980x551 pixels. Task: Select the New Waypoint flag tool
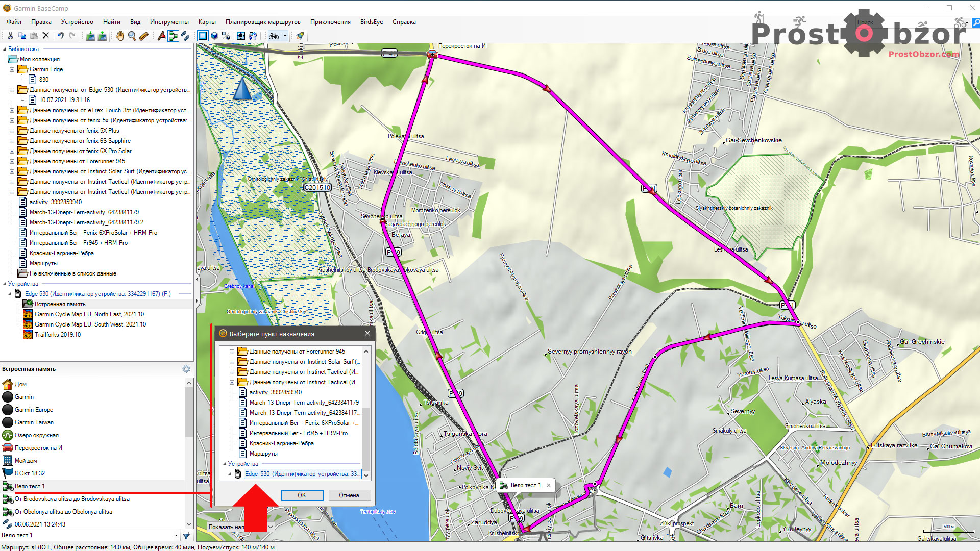(161, 36)
